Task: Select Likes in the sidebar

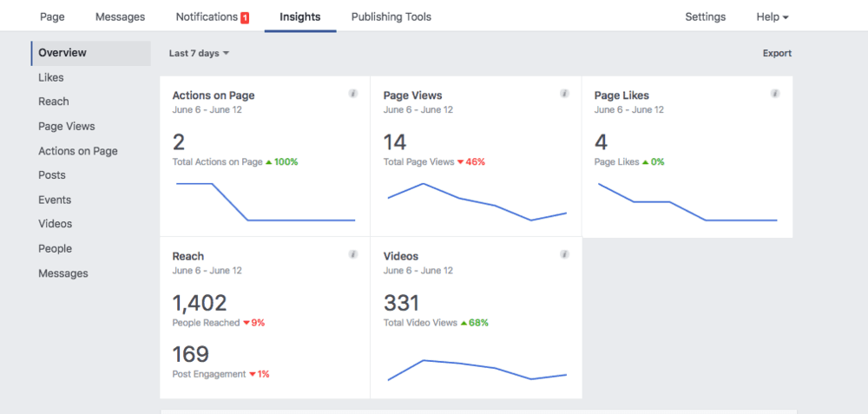Action: 51,77
